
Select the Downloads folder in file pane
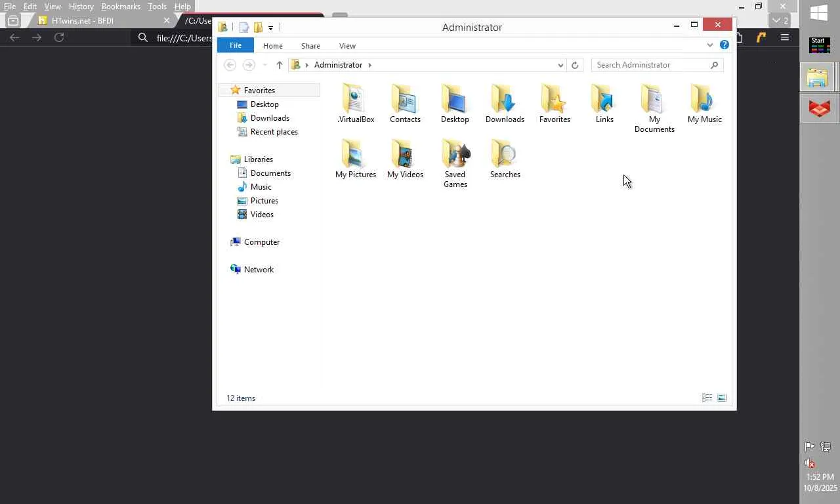pos(505,104)
